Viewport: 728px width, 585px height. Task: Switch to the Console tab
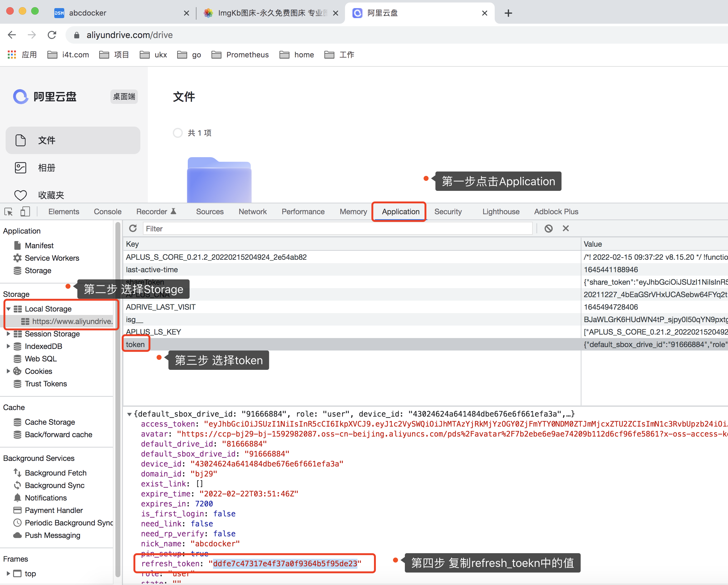tap(107, 212)
